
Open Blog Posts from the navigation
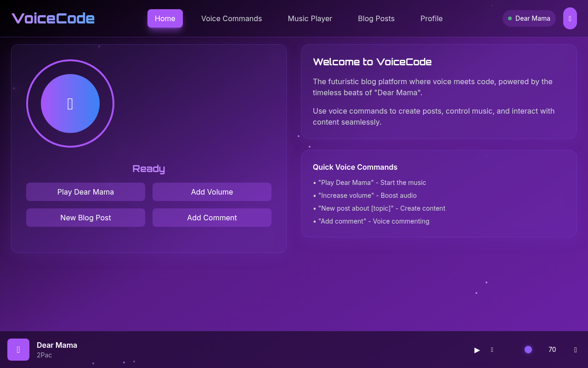(x=376, y=18)
